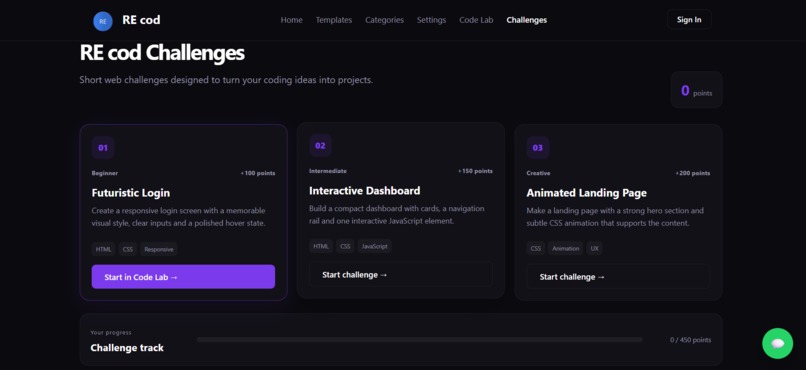Select the 03 challenge number badge
The width and height of the screenshot is (806, 370).
point(538,148)
